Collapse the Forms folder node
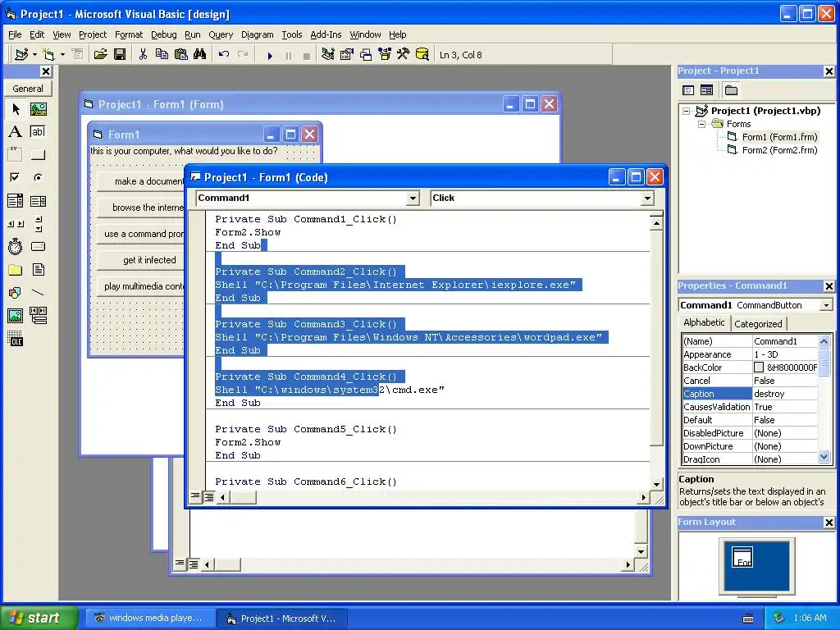840x630 pixels. coord(701,124)
